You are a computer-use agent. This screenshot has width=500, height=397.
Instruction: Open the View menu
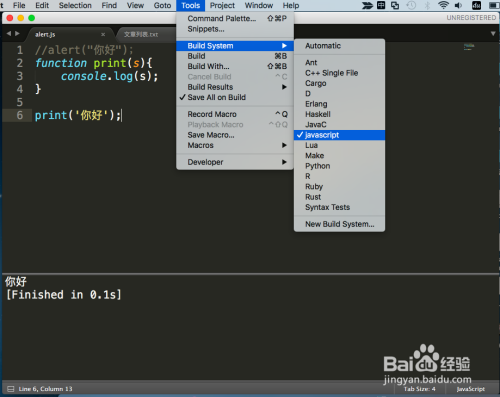tap(135, 5)
